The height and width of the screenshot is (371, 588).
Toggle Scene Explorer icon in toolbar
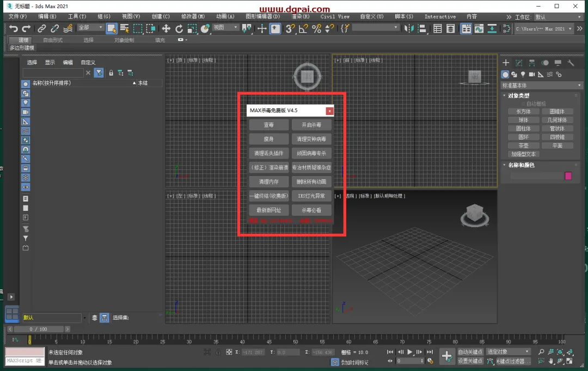click(437, 28)
